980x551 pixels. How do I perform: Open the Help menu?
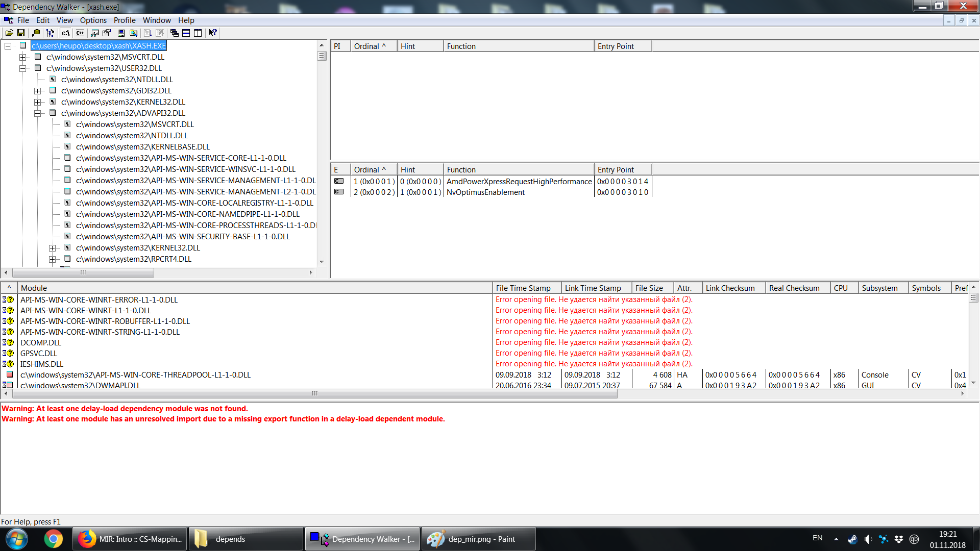coord(186,20)
